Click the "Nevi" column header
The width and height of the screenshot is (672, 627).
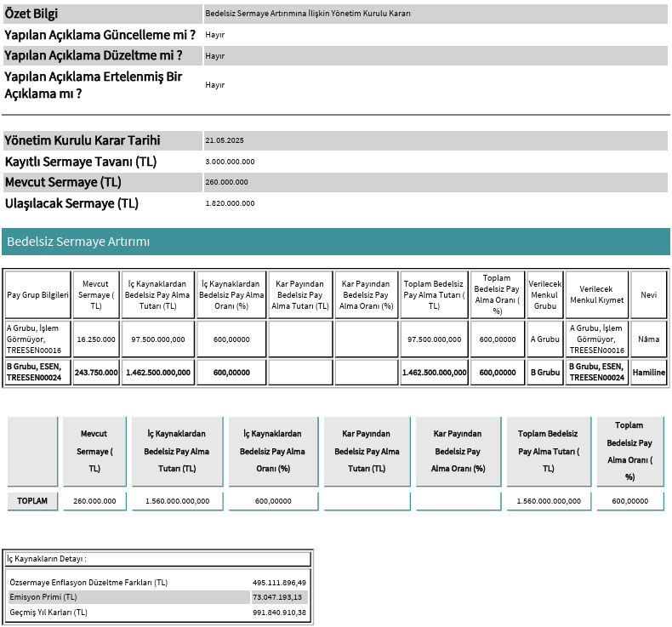pos(648,295)
